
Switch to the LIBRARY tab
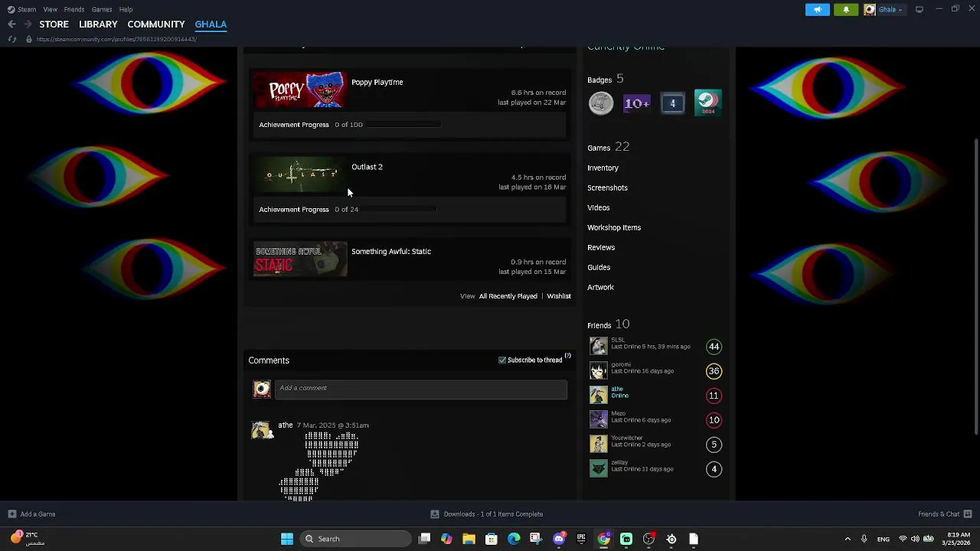[x=98, y=24]
